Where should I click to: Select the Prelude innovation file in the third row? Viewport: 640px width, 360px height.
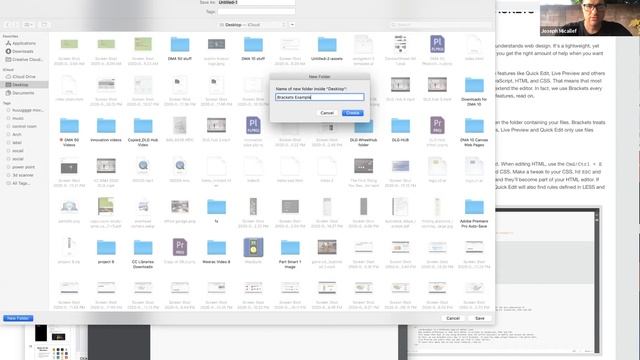(253, 131)
